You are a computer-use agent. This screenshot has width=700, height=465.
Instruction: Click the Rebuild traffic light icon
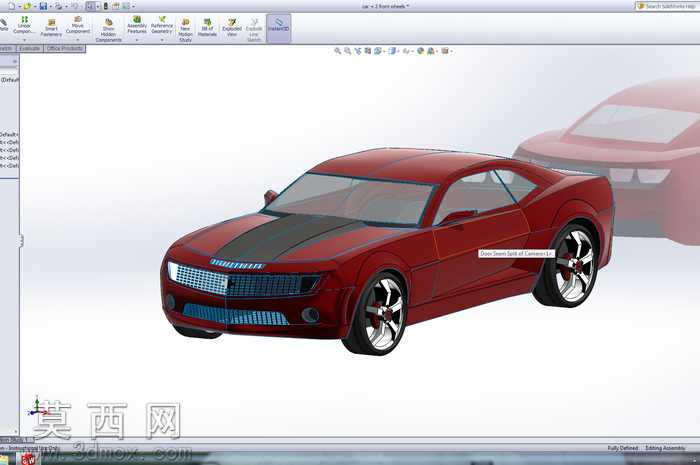click(105, 6)
